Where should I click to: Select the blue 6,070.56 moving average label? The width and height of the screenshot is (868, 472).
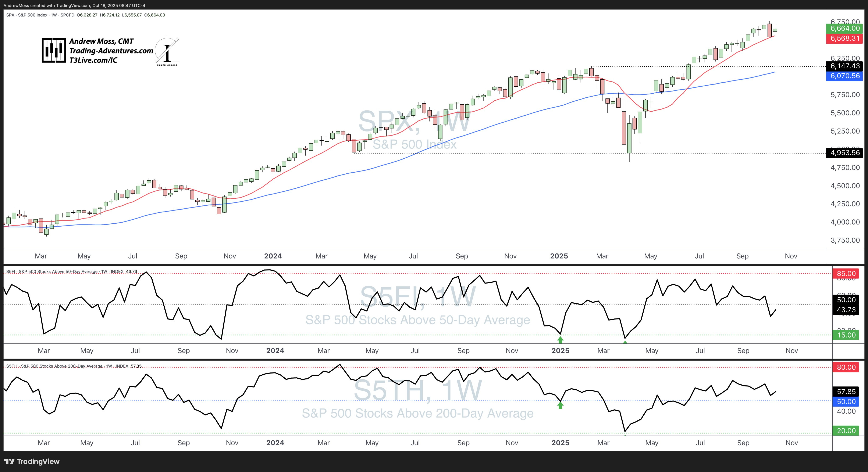pos(845,76)
